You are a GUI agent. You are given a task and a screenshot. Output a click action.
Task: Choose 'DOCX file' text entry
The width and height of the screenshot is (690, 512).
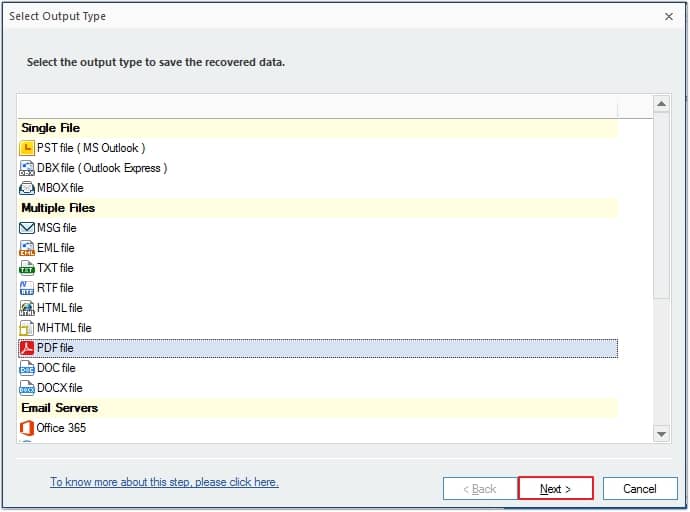60,388
